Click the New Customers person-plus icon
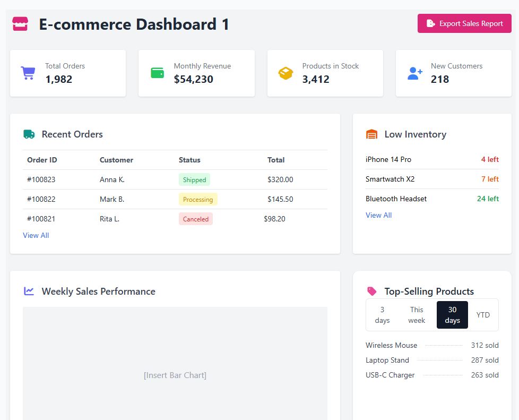This screenshot has width=519, height=420. click(414, 73)
